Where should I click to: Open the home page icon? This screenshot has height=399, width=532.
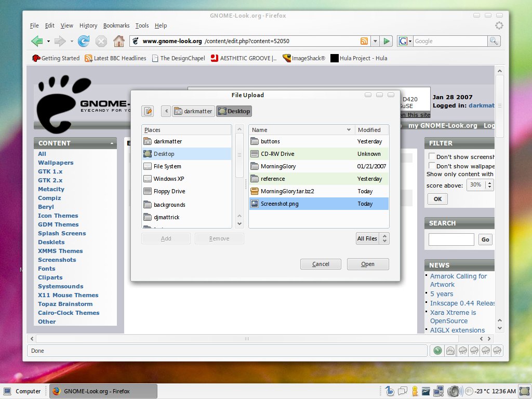pos(119,41)
